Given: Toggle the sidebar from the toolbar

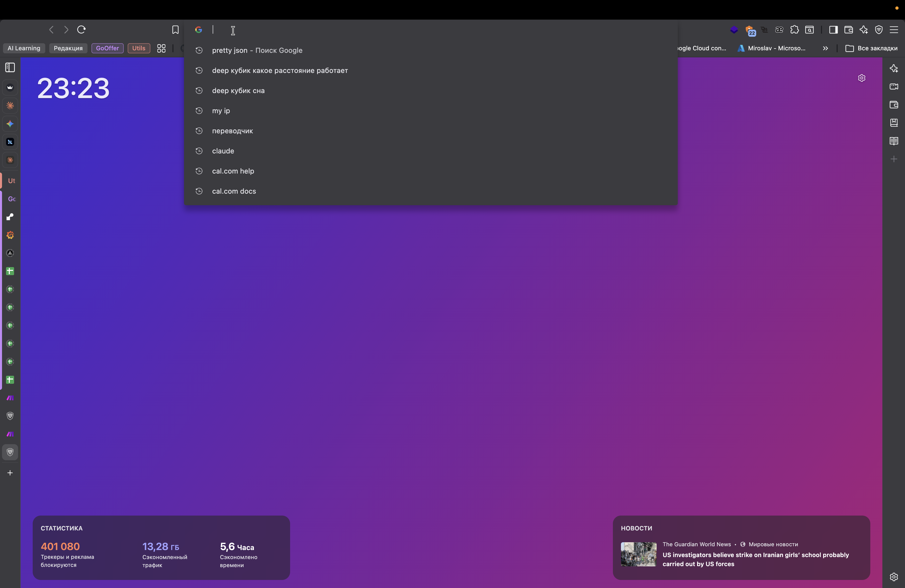Looking at the screenshot, I should point(833,30).
